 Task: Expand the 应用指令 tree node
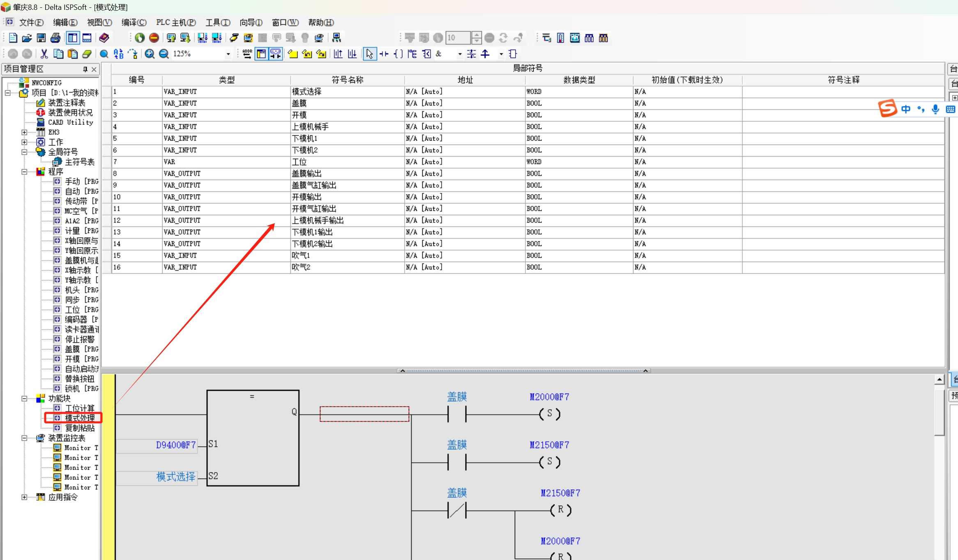[24, 497]
